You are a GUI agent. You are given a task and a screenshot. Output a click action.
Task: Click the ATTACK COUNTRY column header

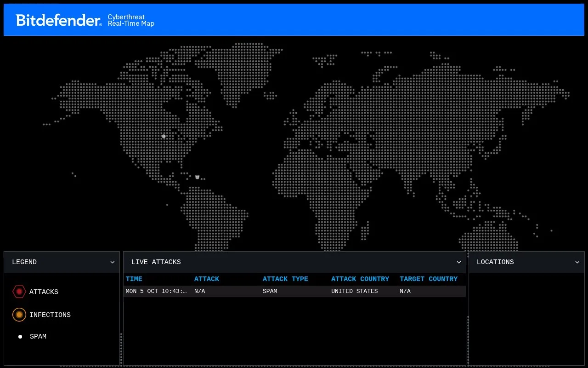(360, 279)
